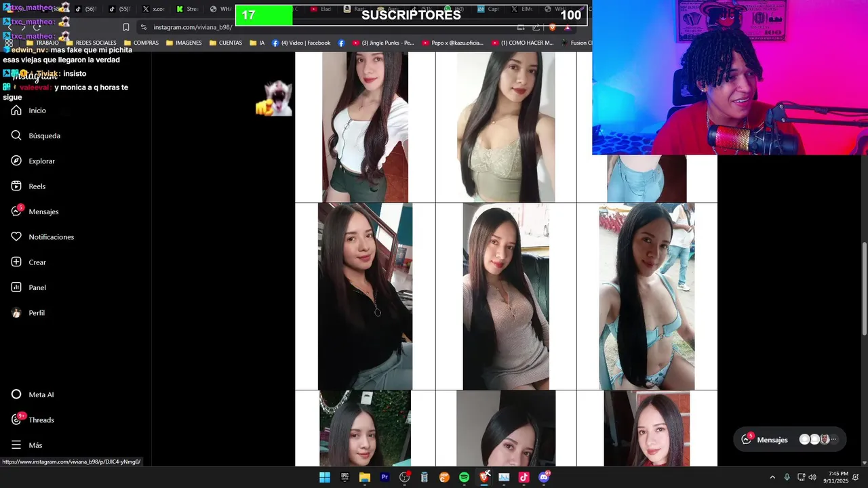Click the microphone tray icon
The image size is (868, 488).
point(787,477)
